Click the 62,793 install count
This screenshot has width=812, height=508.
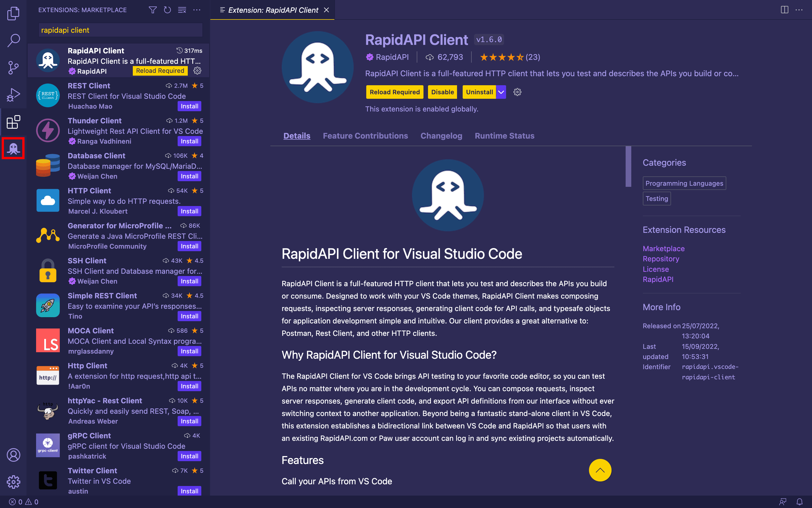tap(444, 57)
